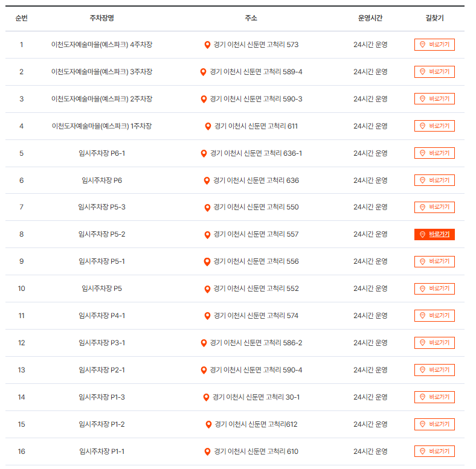The image size is (476, 469).
Task: Select the location marker for 고척리 552
Action: click(207, 289)
